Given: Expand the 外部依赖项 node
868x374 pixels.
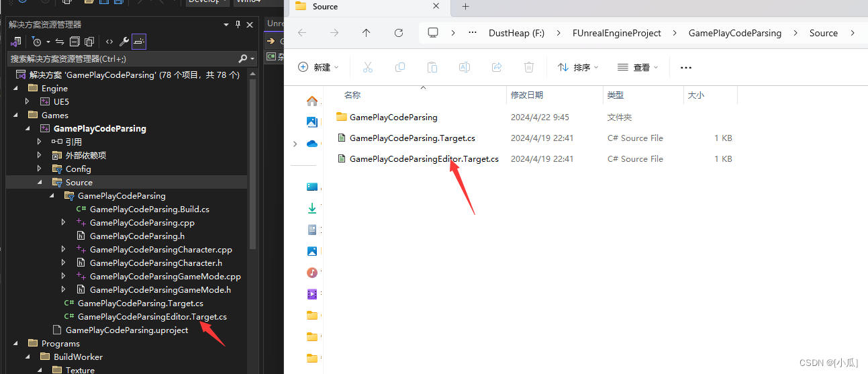Looking at the screenshot, I should click(x=40, y=155).
